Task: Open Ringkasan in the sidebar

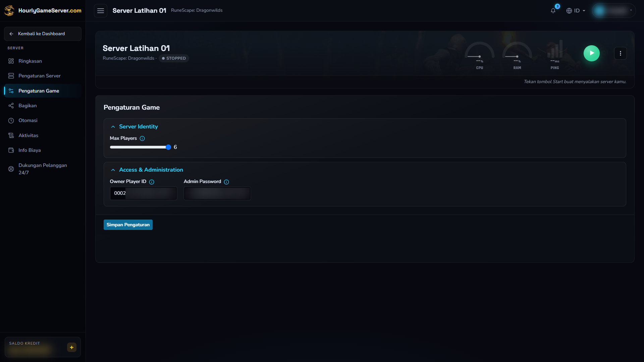Action: pos(43,61)
